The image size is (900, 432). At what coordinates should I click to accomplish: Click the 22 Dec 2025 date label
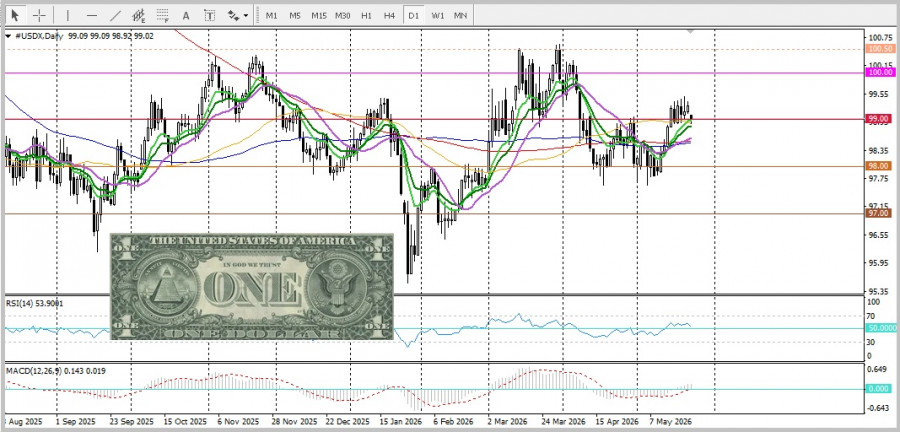coord(348,421)
